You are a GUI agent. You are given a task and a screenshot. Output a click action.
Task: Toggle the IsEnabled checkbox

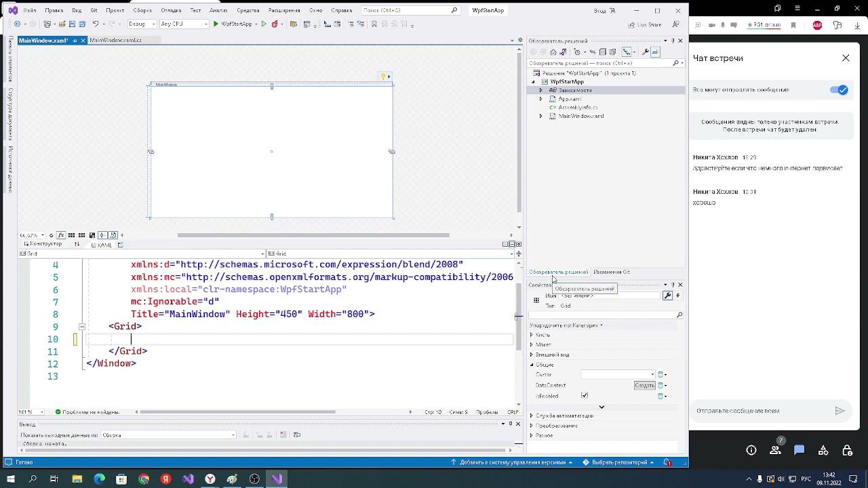coord(585,396)
